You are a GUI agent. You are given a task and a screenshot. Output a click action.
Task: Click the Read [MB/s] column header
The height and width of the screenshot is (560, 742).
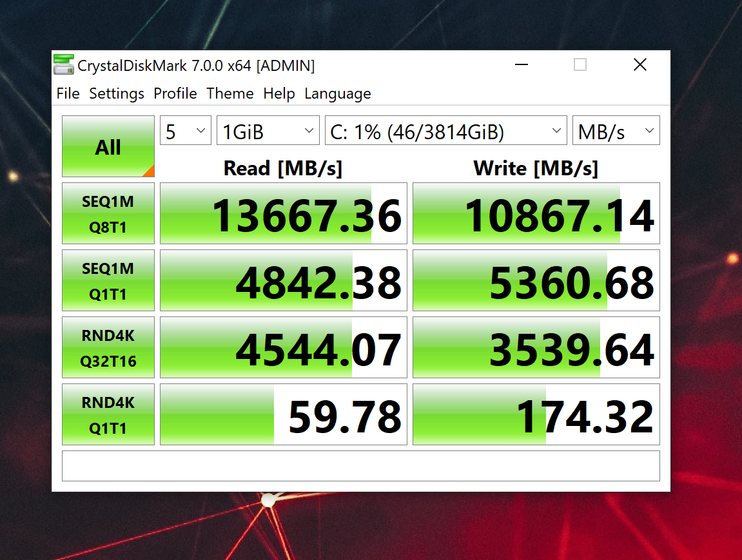point(282,168)
